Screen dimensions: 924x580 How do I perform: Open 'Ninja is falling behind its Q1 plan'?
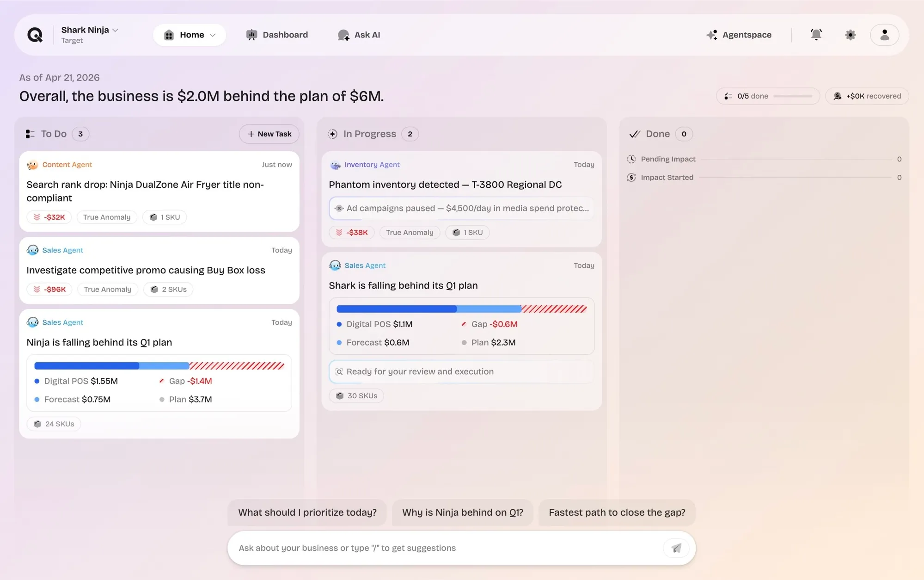click(99, 342)
